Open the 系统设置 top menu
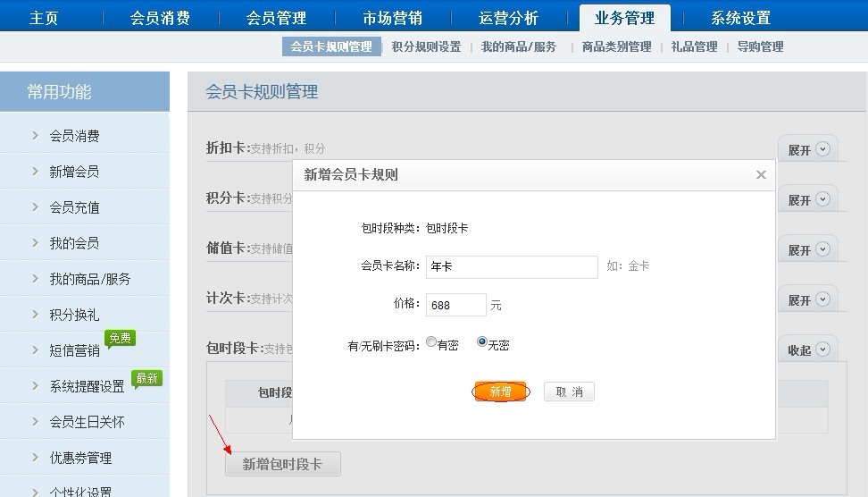 (740, 18)
